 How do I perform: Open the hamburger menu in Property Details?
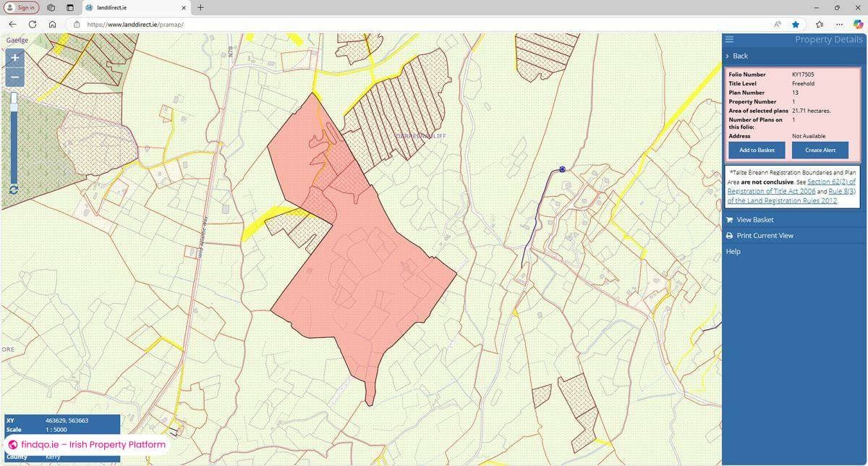point(729,39)
